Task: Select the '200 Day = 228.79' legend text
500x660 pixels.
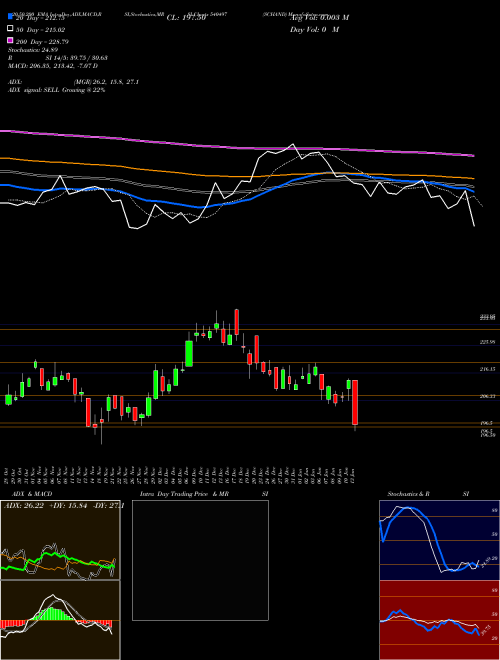Action: point(43,42)
